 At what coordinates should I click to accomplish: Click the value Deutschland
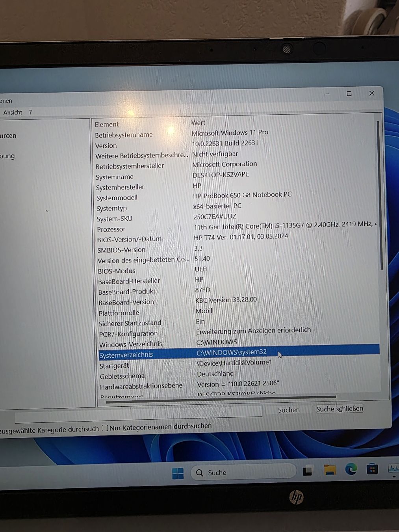(x=215, y=374)
